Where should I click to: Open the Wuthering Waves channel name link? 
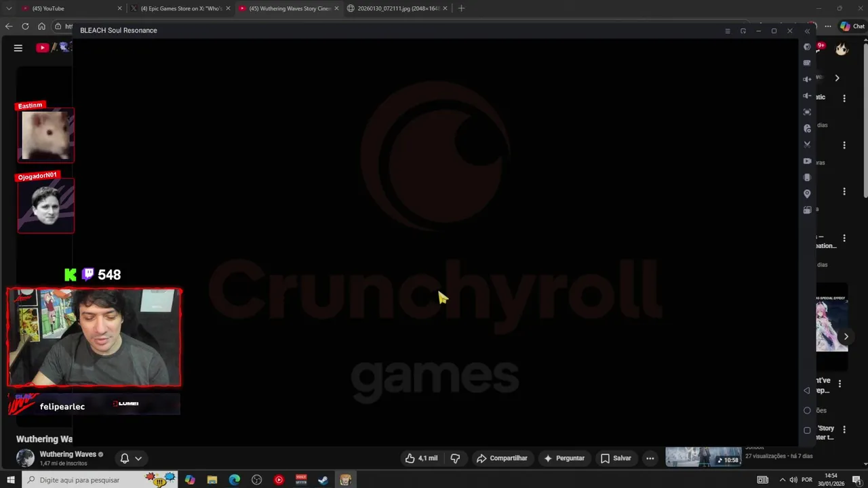[x=68, y=454]
